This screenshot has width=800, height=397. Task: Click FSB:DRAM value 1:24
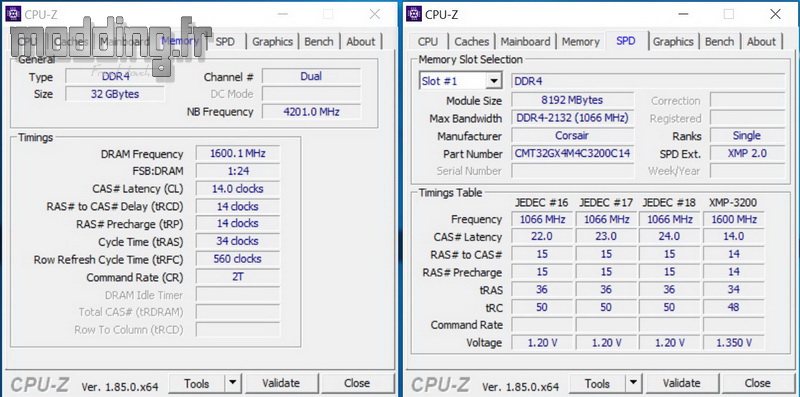pos(238,171)
